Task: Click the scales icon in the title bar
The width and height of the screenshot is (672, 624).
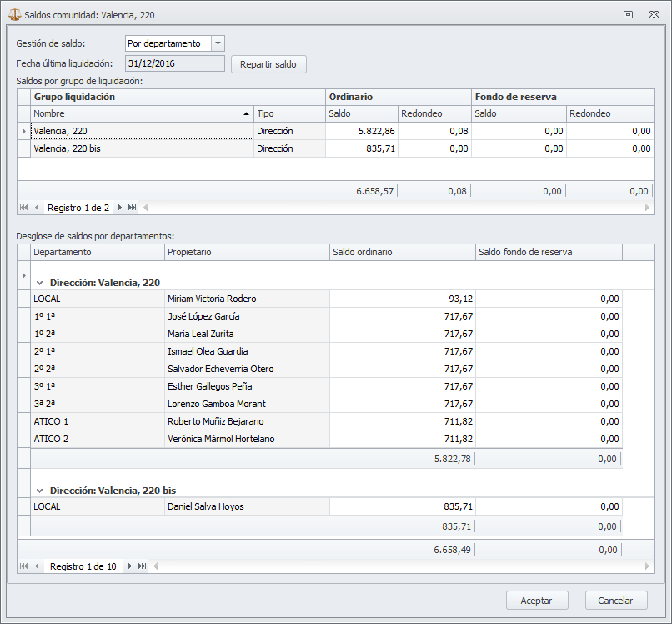Action: click(x=14, y=14)
